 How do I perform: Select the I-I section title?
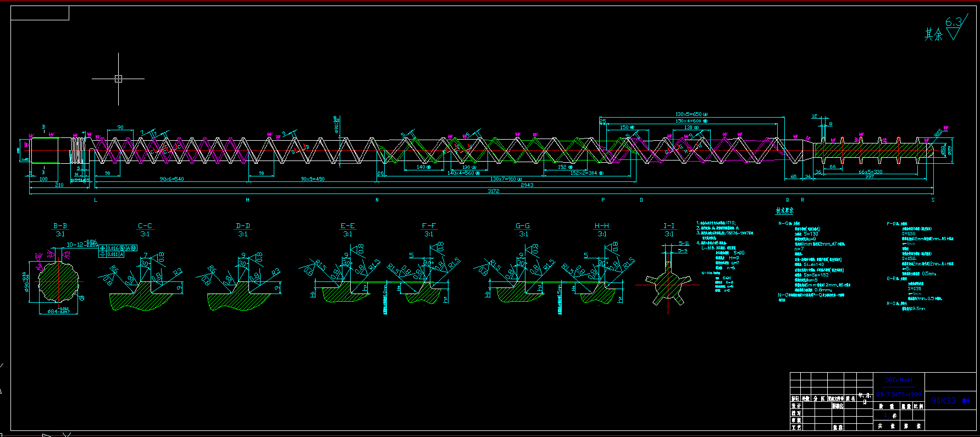[669, 226]
